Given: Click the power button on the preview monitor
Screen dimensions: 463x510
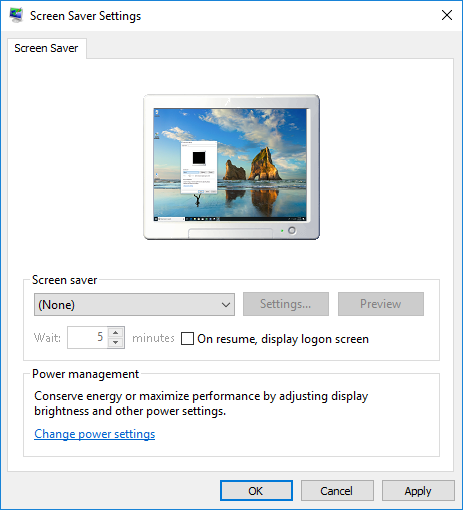Looking at the screenshot, I should point(292,230).
